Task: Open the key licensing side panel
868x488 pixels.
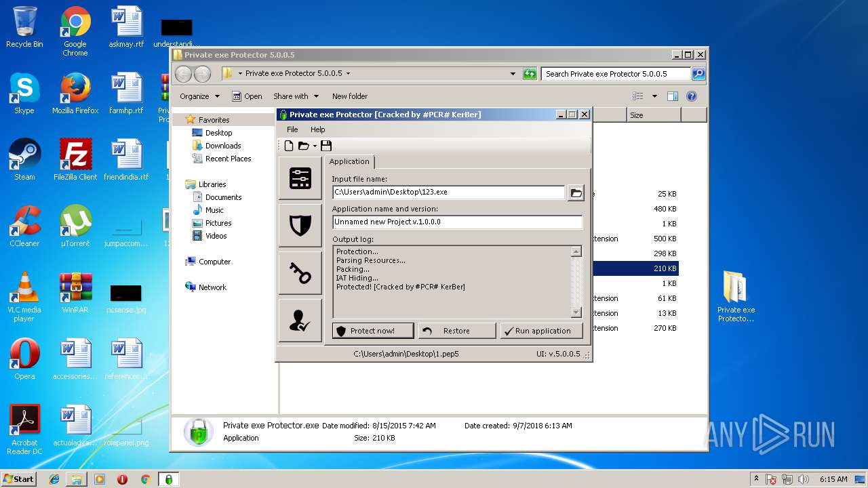Action: coord(300,273)
